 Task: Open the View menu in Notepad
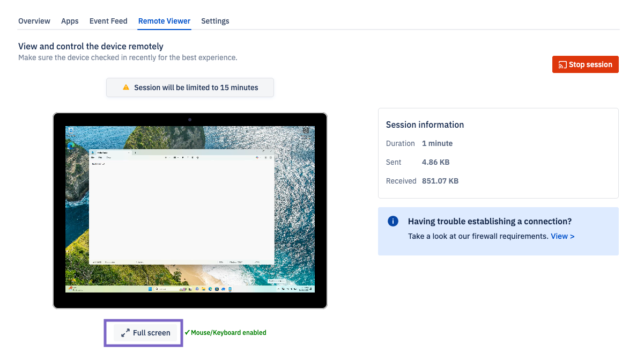[x=108, y=158]
